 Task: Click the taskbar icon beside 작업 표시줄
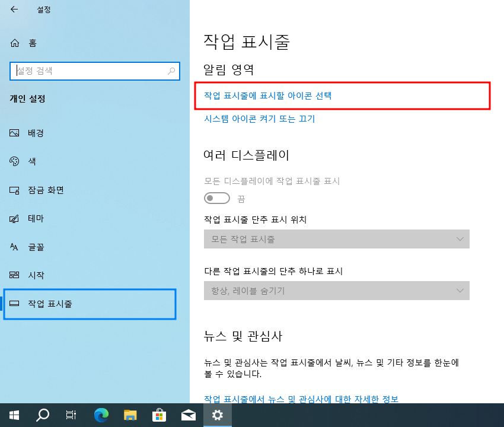point(14,304)
